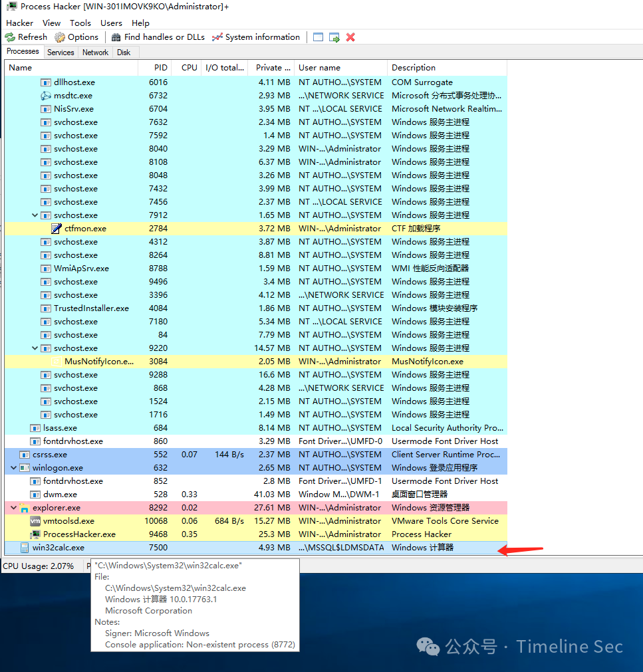This screenshot has width=643, height=672.
Task: Click MSSQL$LDMSDATA user name cell
Action: tap(341, 548)
